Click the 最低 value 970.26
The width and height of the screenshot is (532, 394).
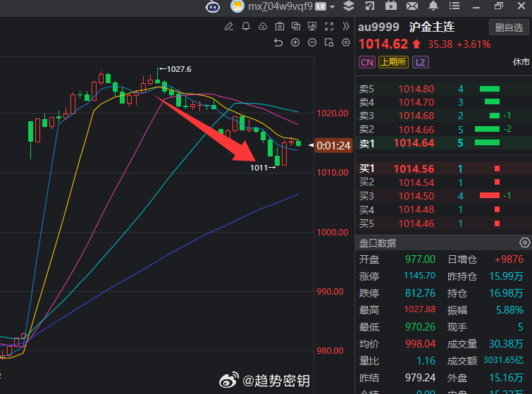(420, 327)
